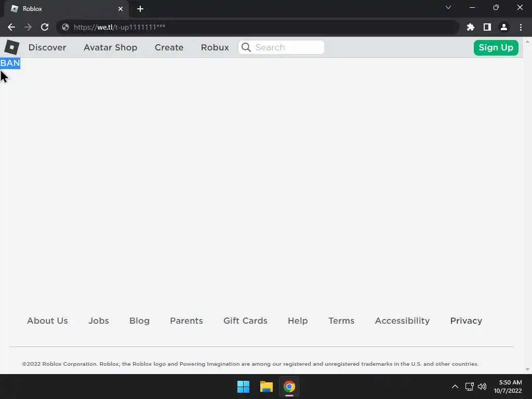
Task: Click the Chrome taskbar icon
Action: tap(289, 387)
